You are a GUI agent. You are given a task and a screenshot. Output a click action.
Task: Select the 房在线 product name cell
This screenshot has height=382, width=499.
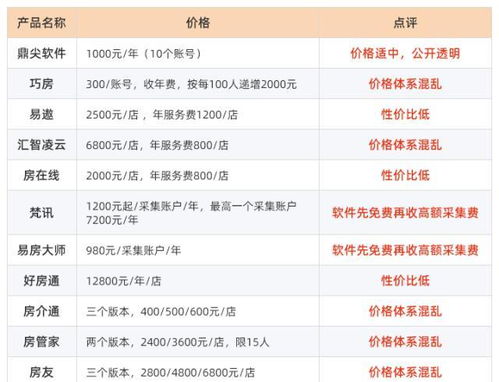click(x=42, y=175)
